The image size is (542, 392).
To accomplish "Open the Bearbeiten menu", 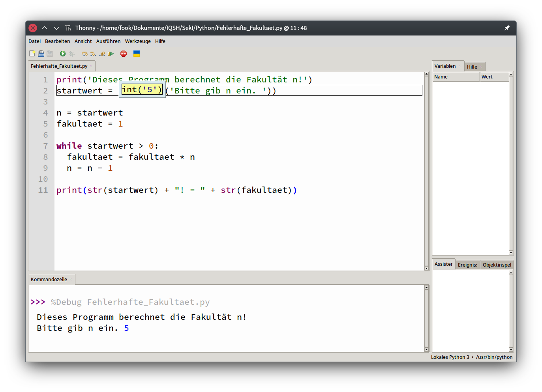I will (57, 41).
